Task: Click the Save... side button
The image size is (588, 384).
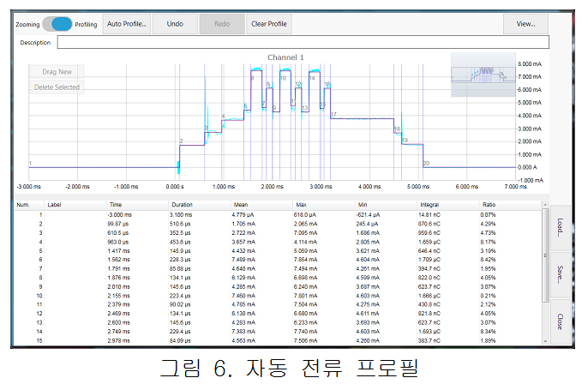Action: [x=560, y=273]
